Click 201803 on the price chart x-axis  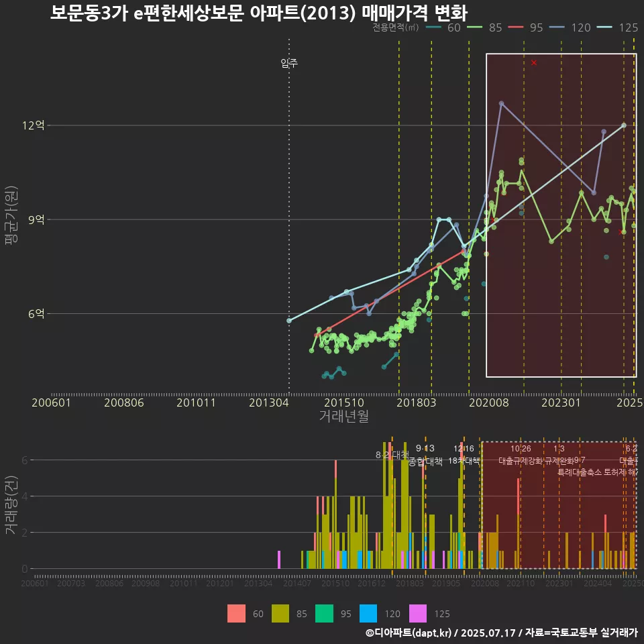click(x=416, y=402)
